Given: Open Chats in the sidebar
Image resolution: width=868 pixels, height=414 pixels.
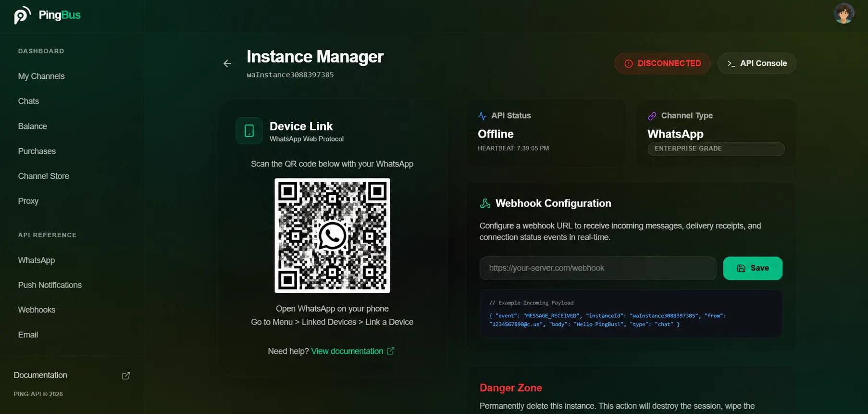Looking at the screenshot, I should tap(28, 101).
